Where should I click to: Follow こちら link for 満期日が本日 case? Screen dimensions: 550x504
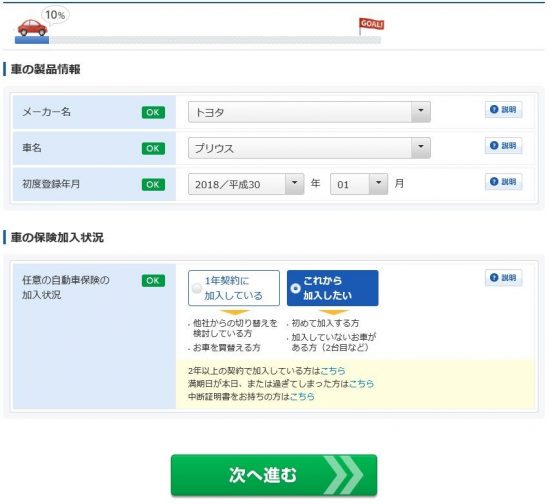coord(361,384)
